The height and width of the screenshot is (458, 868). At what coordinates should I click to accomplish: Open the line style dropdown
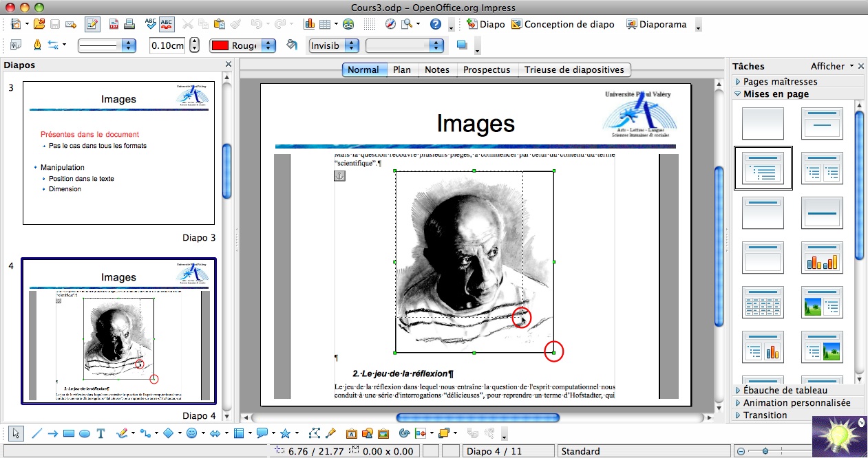coord(107,45)
